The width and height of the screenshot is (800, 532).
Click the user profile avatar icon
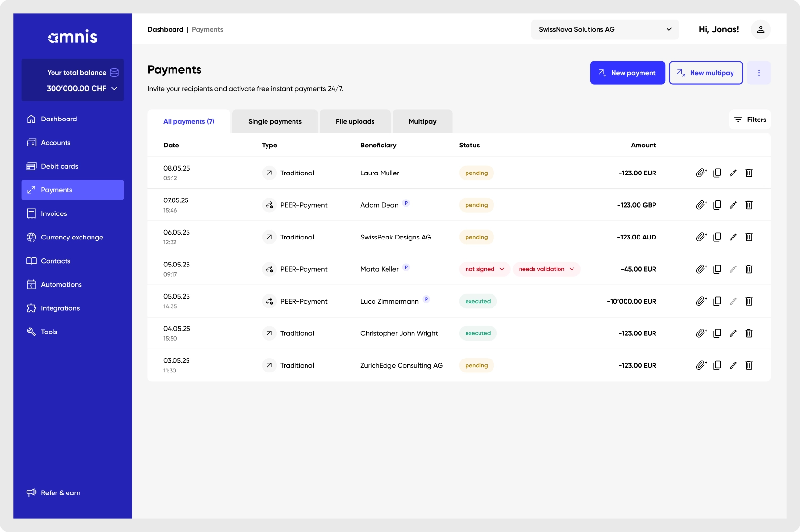pyautogui.click(x=760, y=29)
